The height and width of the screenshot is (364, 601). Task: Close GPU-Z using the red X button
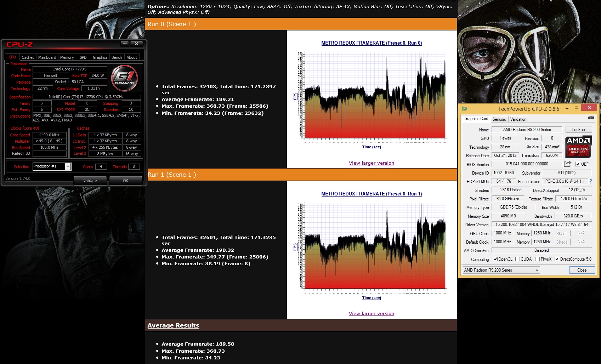pyautogui.click(x=589, y=108)
